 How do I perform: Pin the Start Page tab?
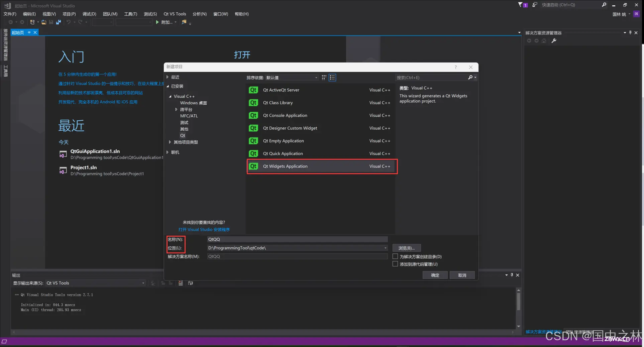[x=29, y=32]
